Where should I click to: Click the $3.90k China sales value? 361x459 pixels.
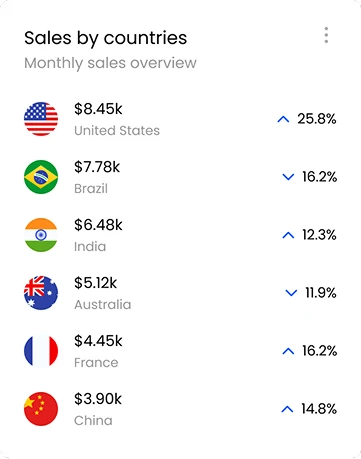pyautogui.click(x=98, y=399)
